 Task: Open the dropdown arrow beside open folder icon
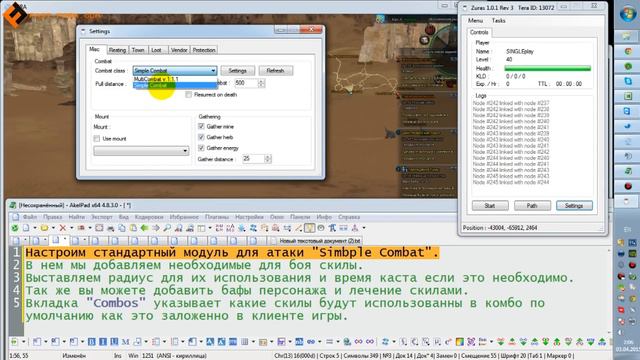tap(53, 228)
